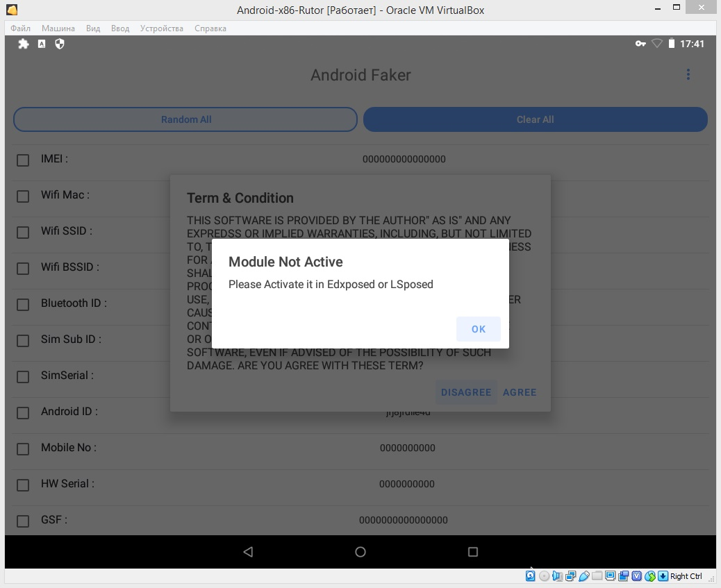Open the Файл menu
Screen dimensions: 721x588
pos(21,28)
